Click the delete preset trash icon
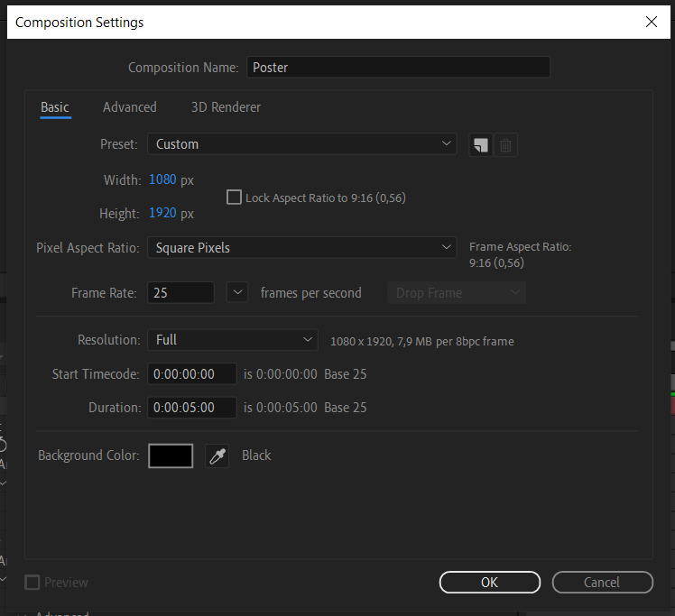Screen dimensions: 675x616 [506, 144]
